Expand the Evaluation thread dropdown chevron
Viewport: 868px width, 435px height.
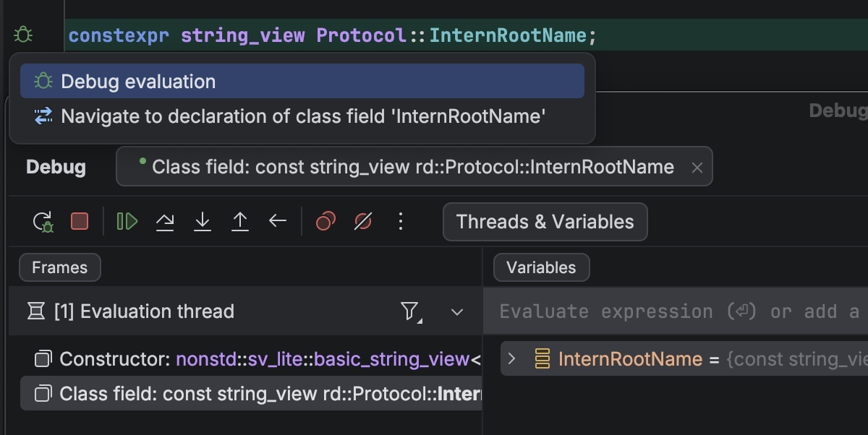tap(456, 312)
